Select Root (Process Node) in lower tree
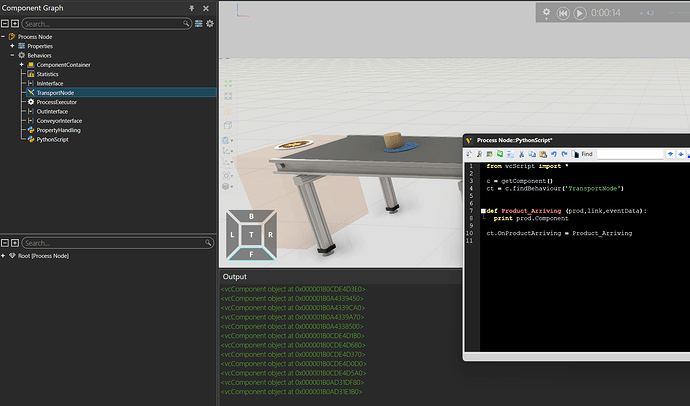The image size is (690, 406). pos(43,256)
